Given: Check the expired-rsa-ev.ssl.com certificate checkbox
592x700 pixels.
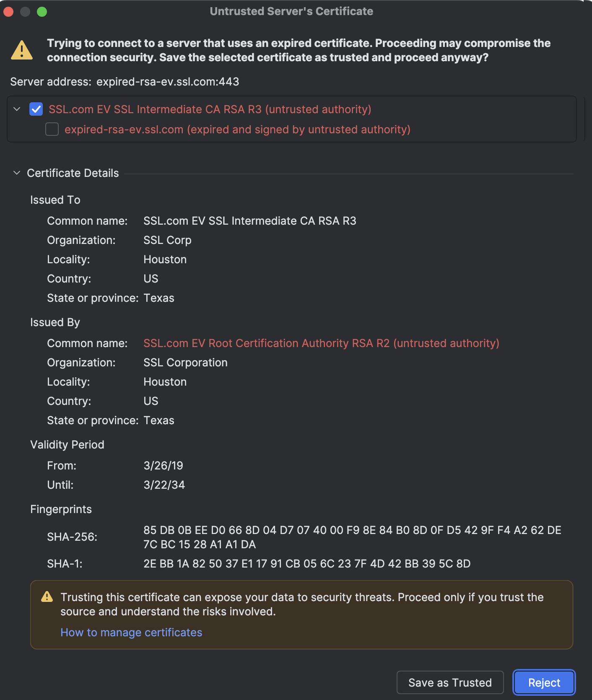Looking at the screenshot, I should pos(52,130).
